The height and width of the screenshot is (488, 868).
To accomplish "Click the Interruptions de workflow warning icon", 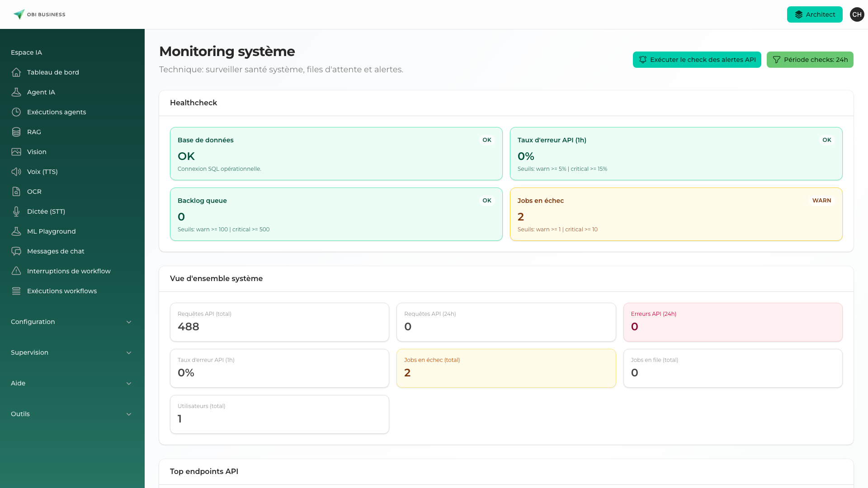I will pos(16,271).
